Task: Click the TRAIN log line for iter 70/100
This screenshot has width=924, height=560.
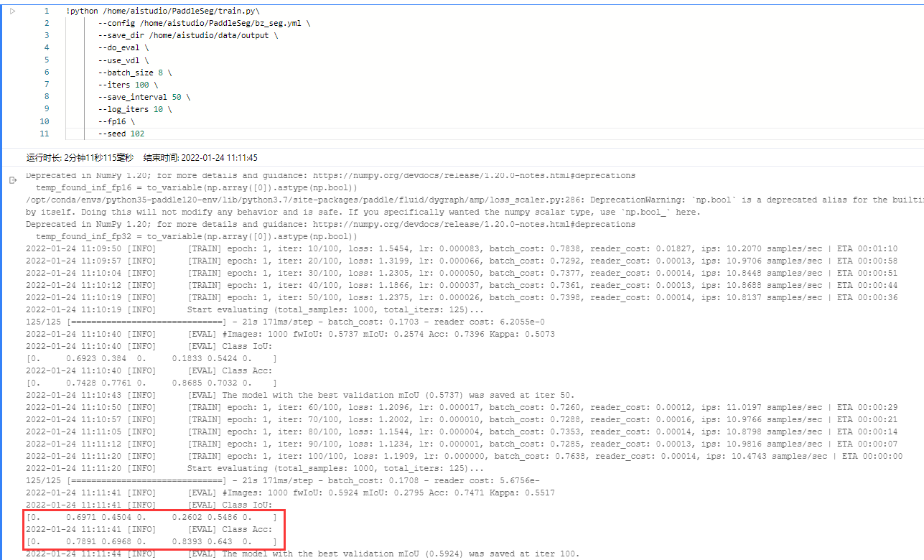Action: coord(462,419)
